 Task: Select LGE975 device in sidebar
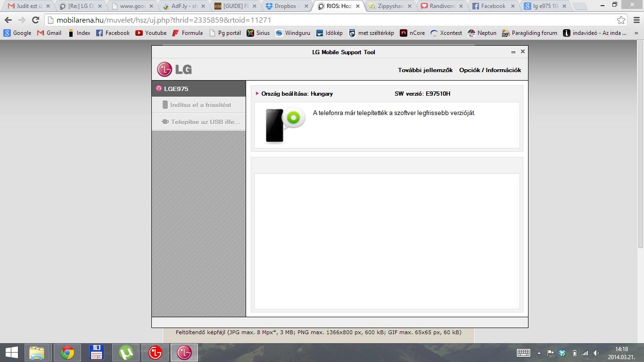click(198, 89)
